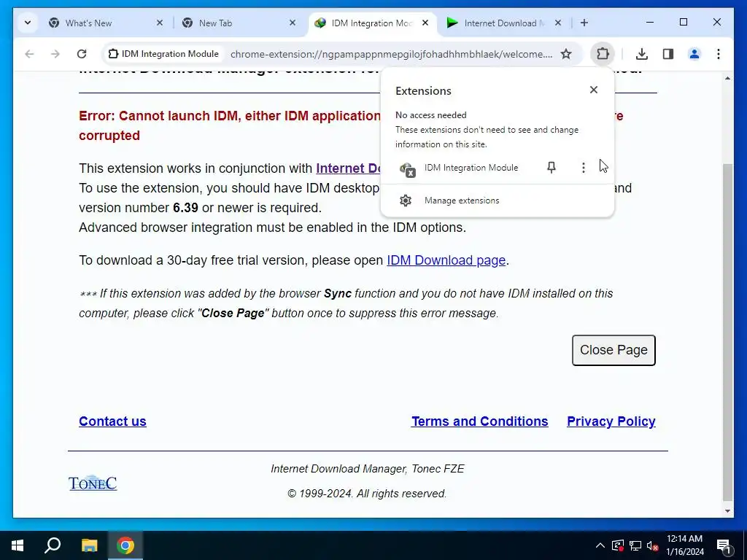Open the Chrome profile avatar
Viewport: 747px width, 560px height.
click(x=694, y=54)
